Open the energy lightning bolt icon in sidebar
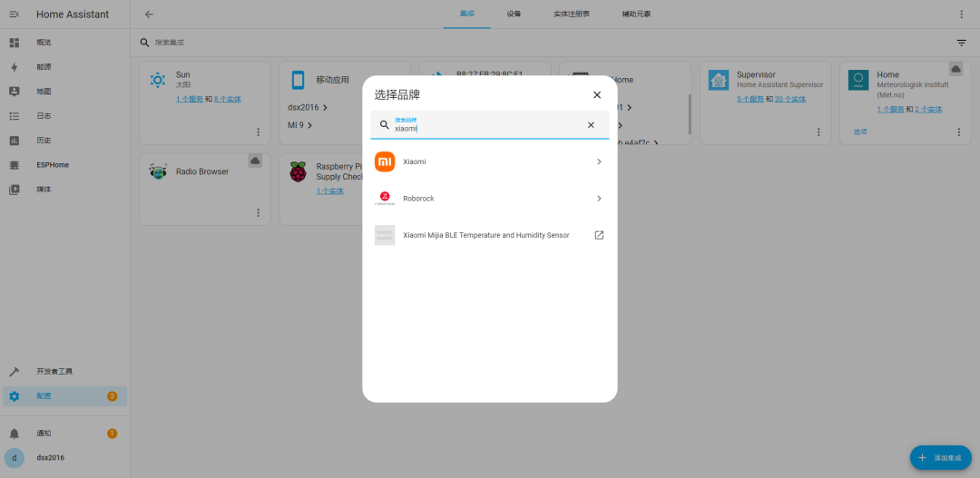 15,67
